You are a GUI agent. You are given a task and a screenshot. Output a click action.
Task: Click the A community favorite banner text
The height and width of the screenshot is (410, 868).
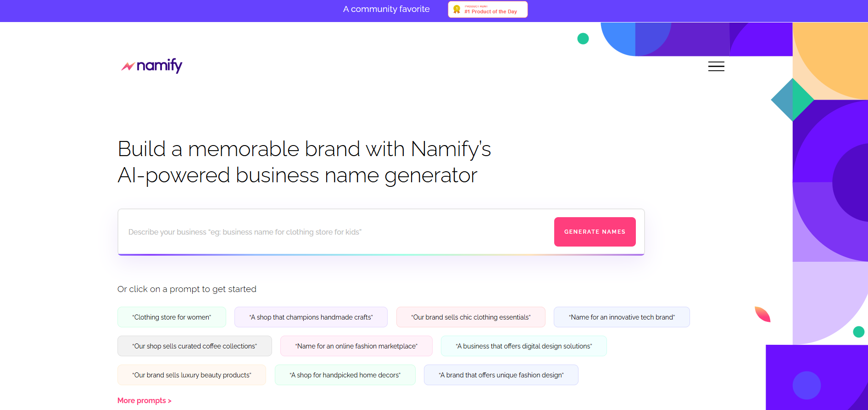[386, 9]
